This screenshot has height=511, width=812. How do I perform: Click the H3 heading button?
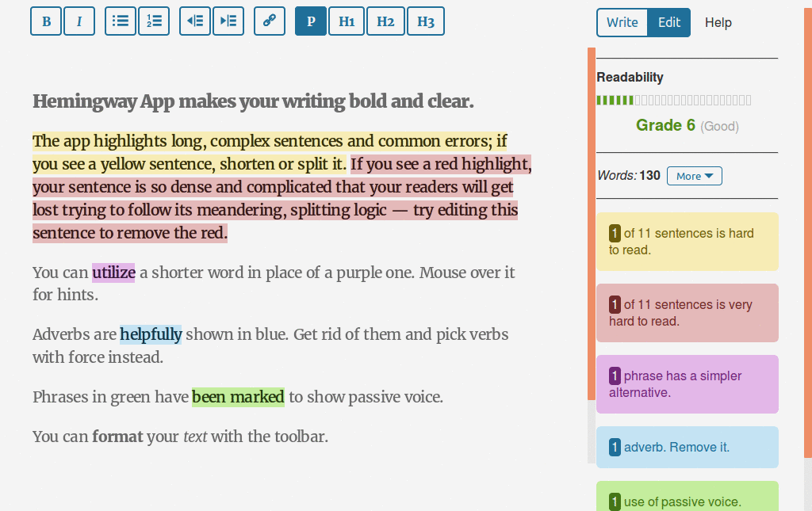(425, 21)
